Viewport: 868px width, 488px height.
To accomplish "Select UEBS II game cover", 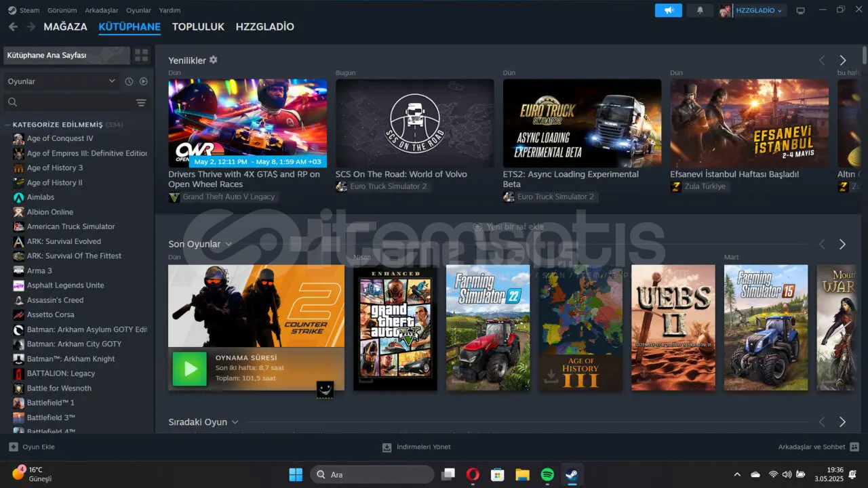I will [673, 327].
